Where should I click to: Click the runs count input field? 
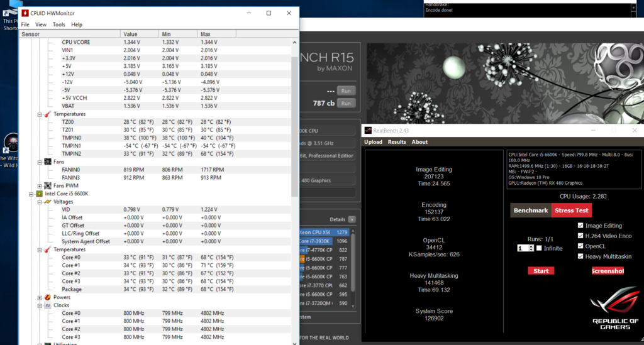523,248
